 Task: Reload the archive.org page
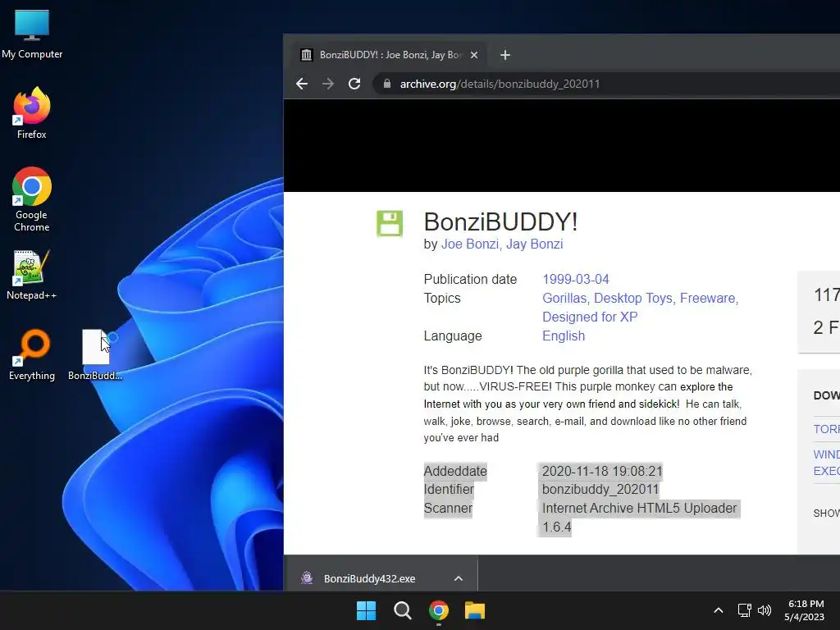[x=354, y=84]
